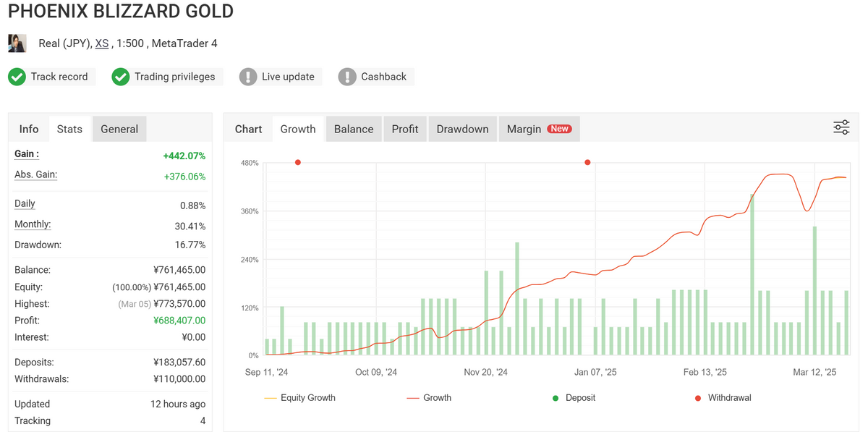Switch to the Stats tab
Image resolution: width=868 pixels, height=432 pixels.
pyautogui.click(x=69, y=129)
